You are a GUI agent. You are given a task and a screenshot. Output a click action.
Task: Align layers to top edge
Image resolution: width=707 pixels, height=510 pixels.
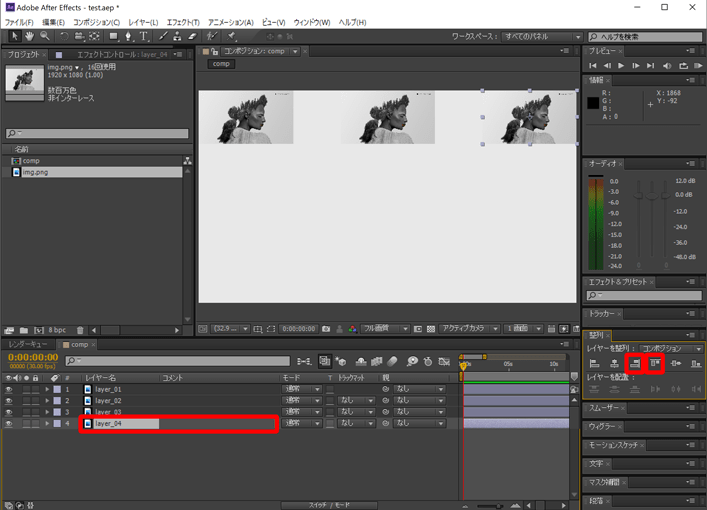[655, 363]
